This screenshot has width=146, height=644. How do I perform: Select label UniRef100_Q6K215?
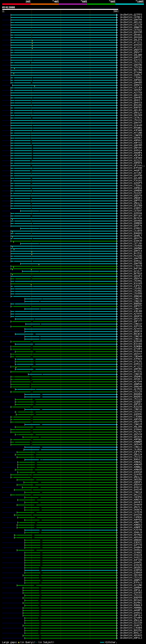[131, 95]
